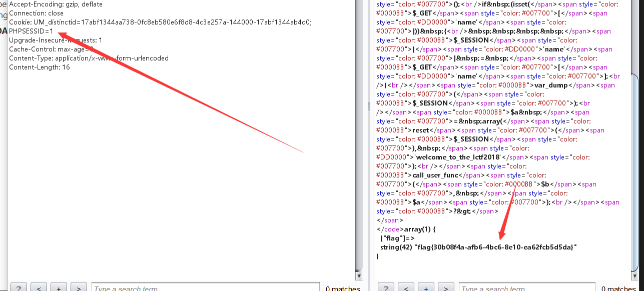Focus the request panel search term field

(x=205, y=287)
